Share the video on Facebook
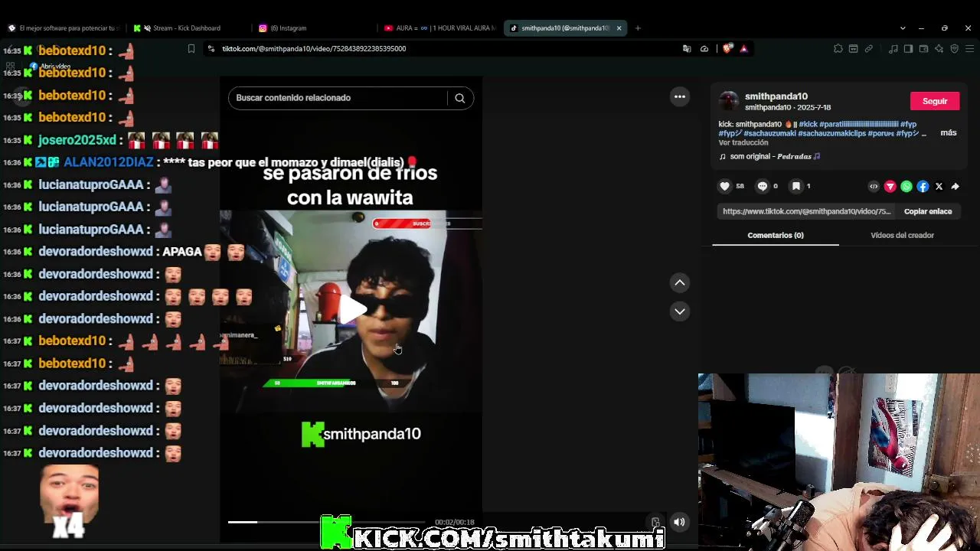The image size is (980, 551). click(x=923, y=186)
